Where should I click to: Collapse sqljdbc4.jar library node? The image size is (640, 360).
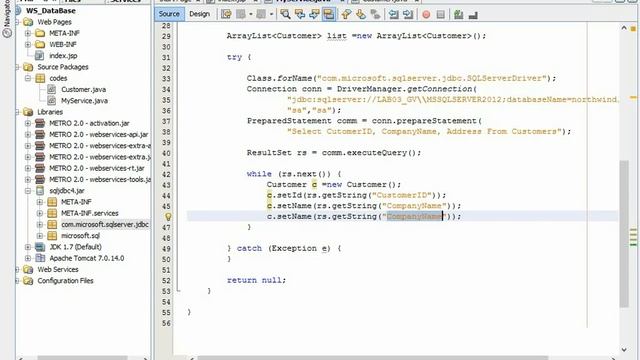(x=28, y=191)
